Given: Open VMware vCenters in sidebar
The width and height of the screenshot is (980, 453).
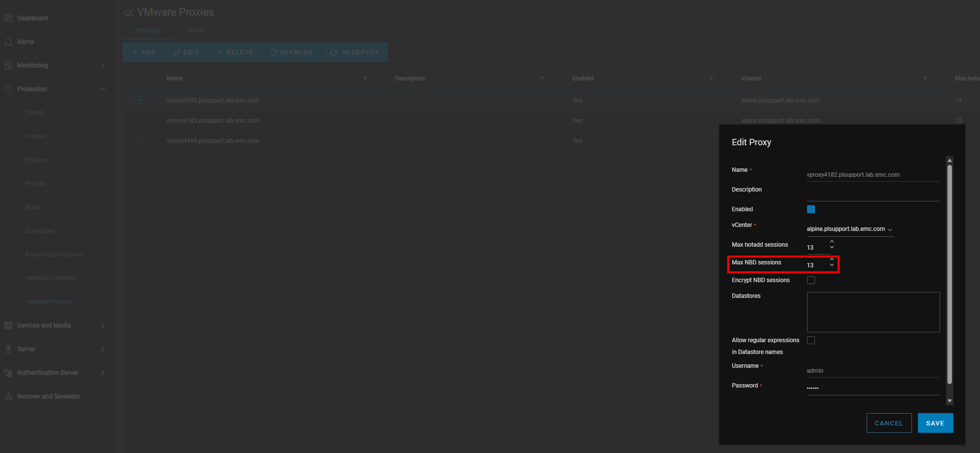Looking at the screenshot, I should [x=50, y=278].
